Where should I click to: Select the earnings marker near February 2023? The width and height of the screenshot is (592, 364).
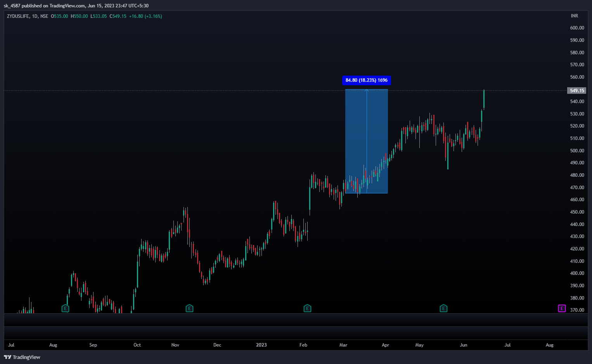point(307,309)
